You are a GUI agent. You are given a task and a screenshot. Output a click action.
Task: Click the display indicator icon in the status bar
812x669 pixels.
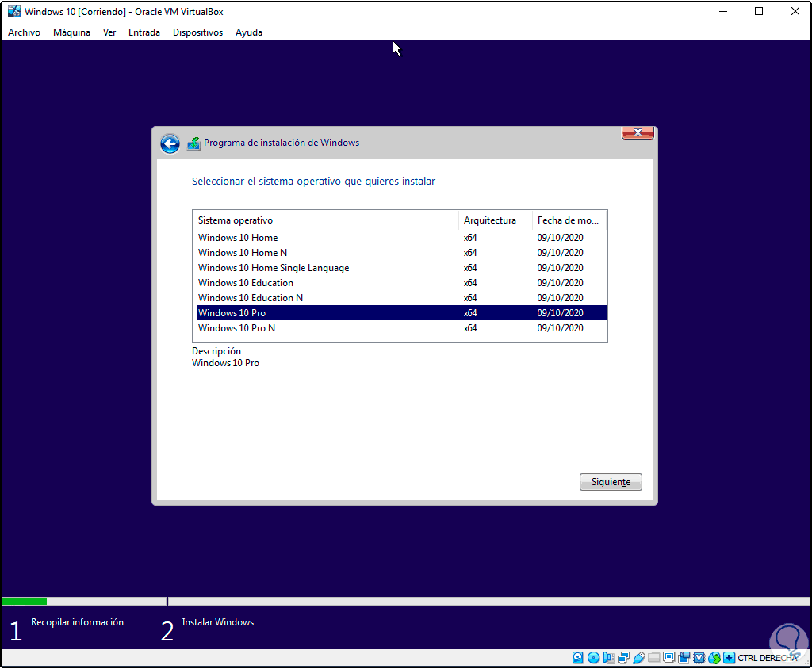pos(669,658)
